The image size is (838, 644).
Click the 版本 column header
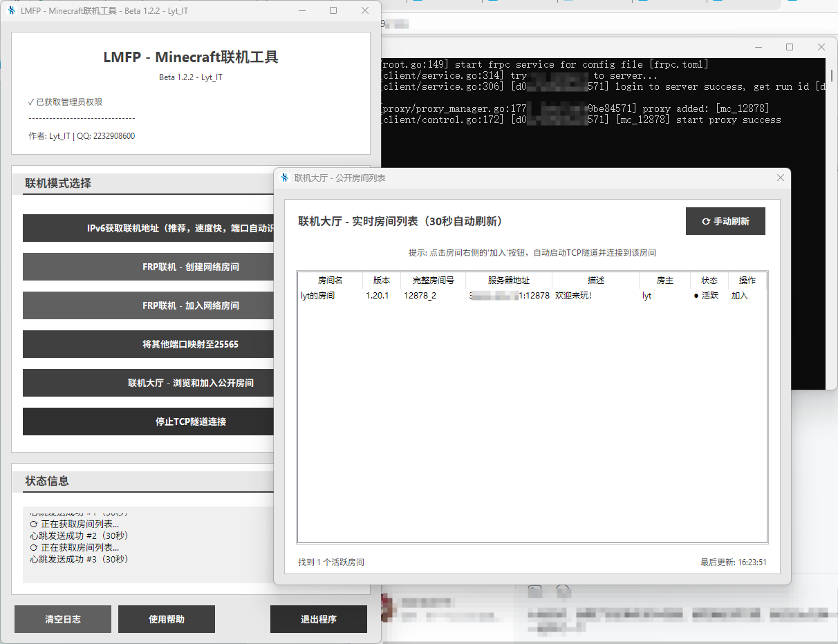(x=381, y=281)
